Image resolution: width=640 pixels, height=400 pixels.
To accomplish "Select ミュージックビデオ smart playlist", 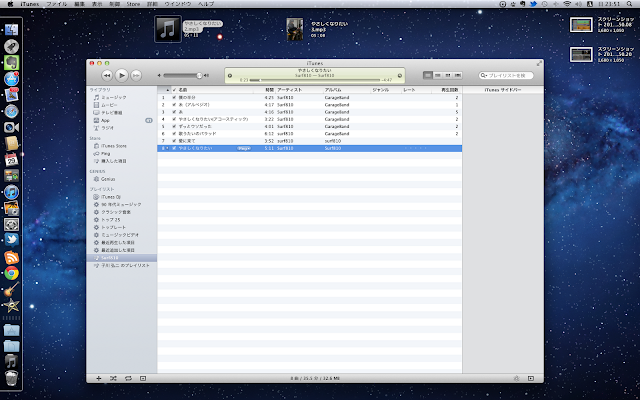I will click(122, 235).
